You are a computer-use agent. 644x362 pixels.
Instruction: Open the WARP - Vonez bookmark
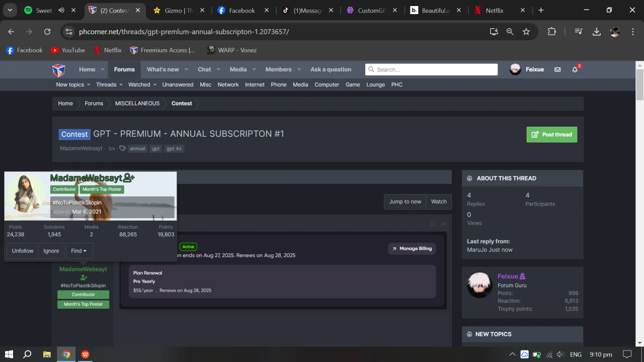pos(231,50)
